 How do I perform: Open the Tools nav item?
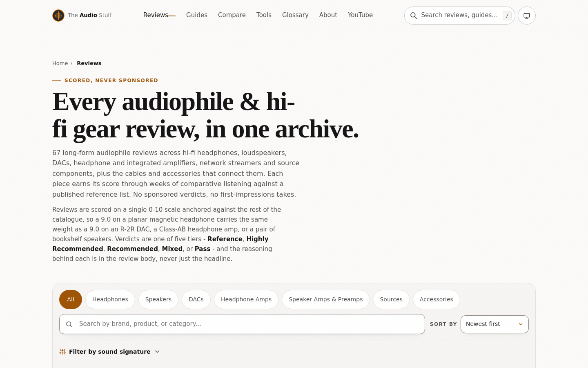click(264, 15)
